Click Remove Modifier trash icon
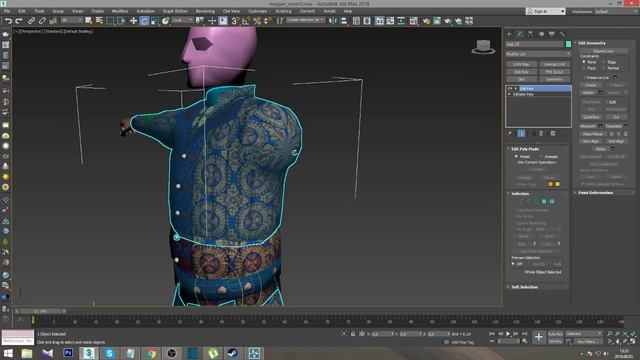 [542, 133]
